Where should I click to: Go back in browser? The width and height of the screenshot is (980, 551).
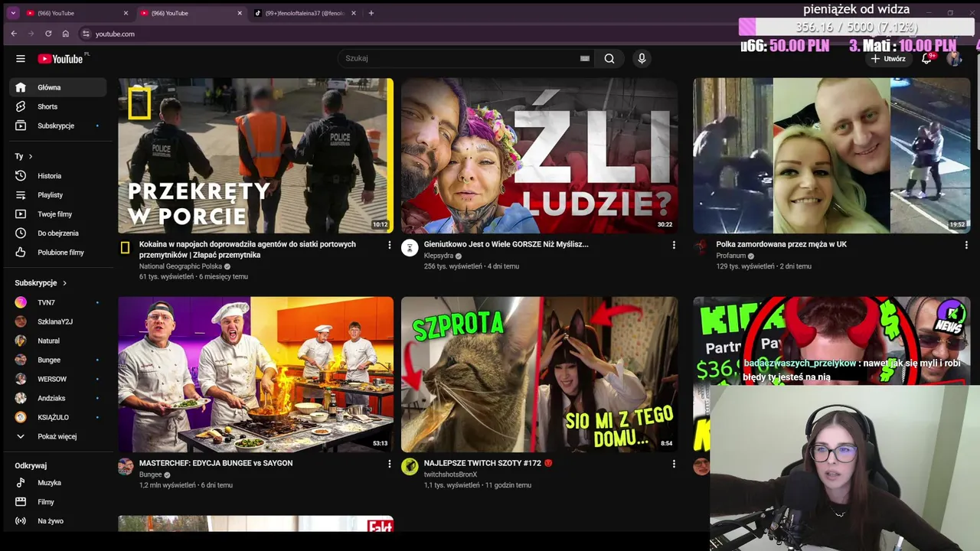(14, 34)
